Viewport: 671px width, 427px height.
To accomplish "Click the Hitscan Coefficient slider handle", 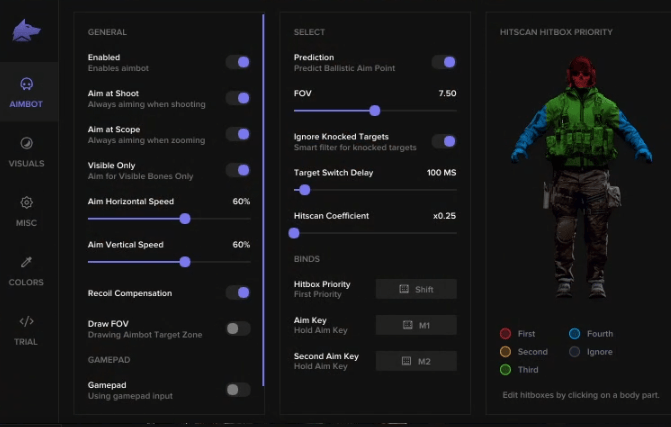I will (x=294, y=233).
